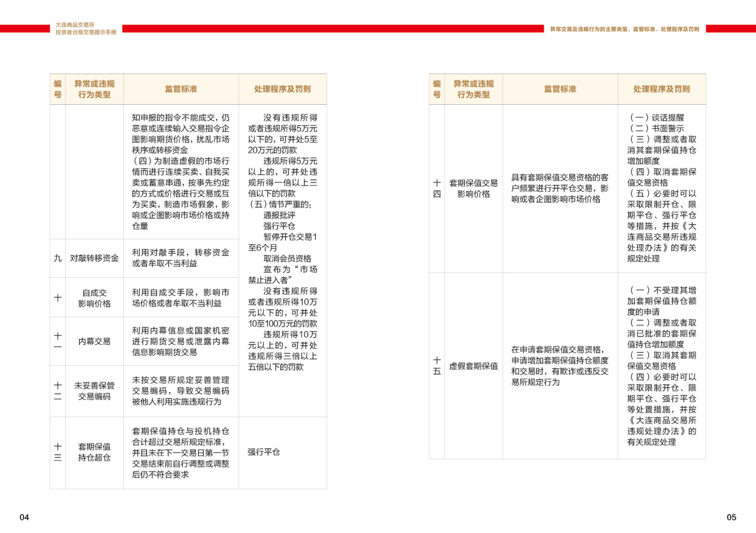756x533 pixels.
Task: Select the 异常或违规行为类型 header on left page
Action: tap(94, 89)
